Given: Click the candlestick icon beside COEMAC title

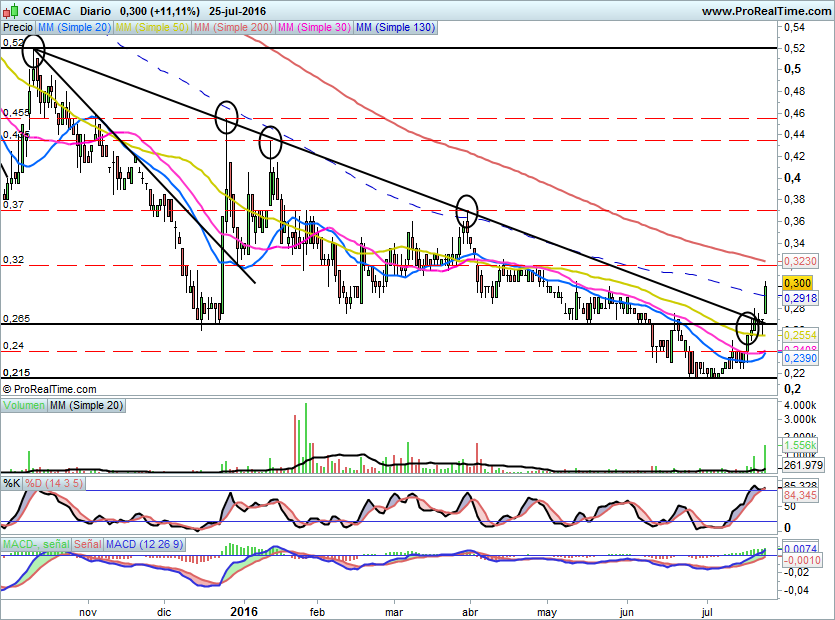Looking at the screenshot, I should [x=11, y=11].
